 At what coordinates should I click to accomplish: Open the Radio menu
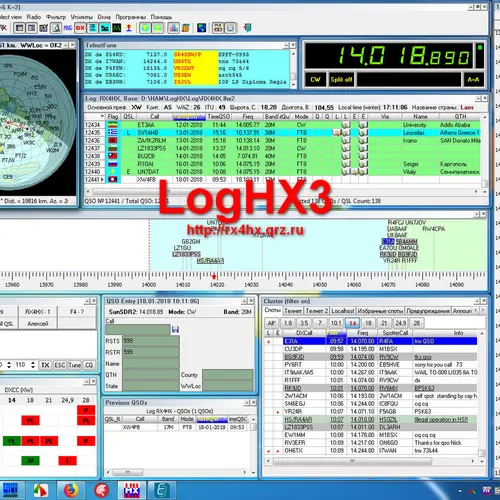pos(34,17)
